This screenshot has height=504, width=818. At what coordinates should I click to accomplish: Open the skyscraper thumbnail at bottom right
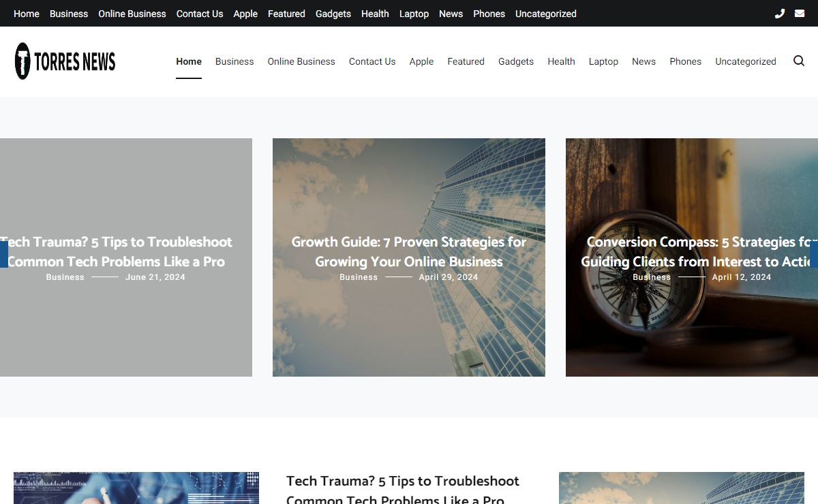coord(682,488)
